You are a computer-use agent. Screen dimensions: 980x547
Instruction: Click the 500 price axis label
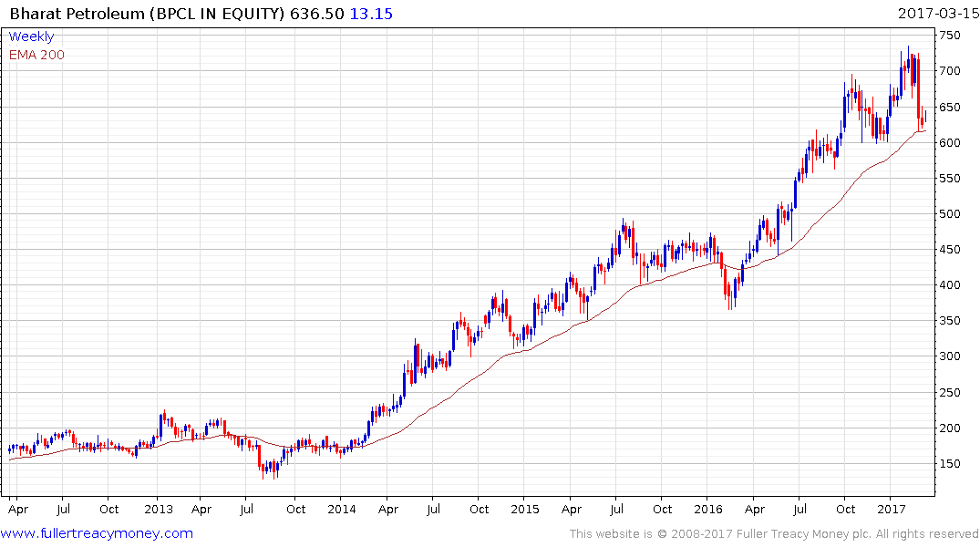[x=950, y=214]
